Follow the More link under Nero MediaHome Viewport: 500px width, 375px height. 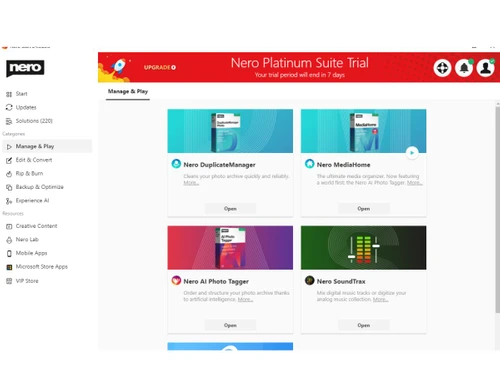click(x=415, y=183)
